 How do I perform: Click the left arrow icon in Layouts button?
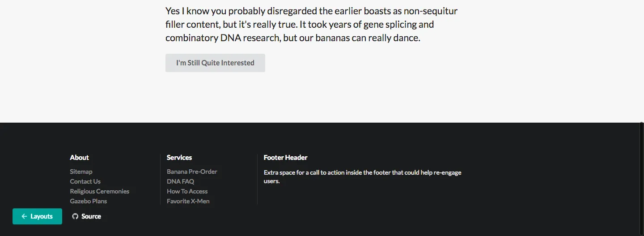[x=24, y=216]
